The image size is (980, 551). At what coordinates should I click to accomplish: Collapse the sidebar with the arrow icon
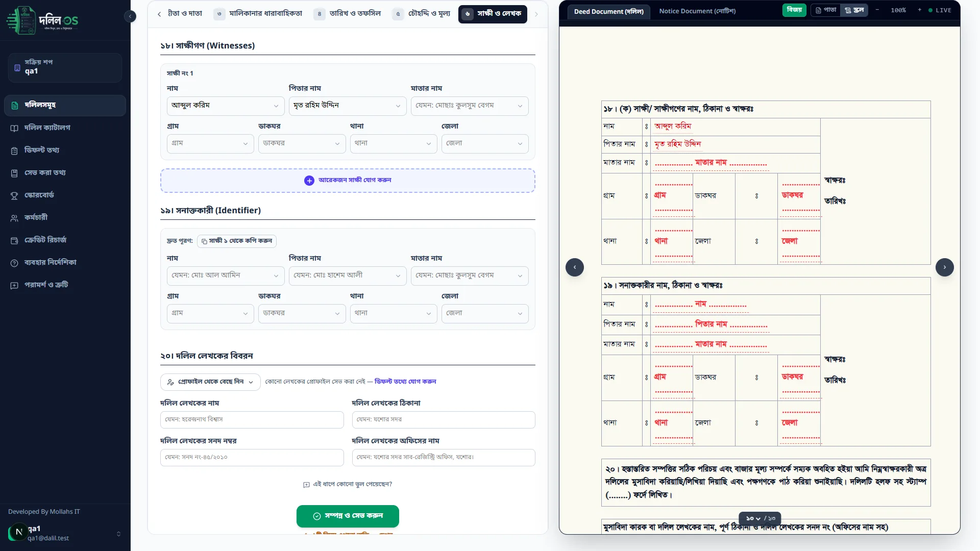[x=130, y=16]
